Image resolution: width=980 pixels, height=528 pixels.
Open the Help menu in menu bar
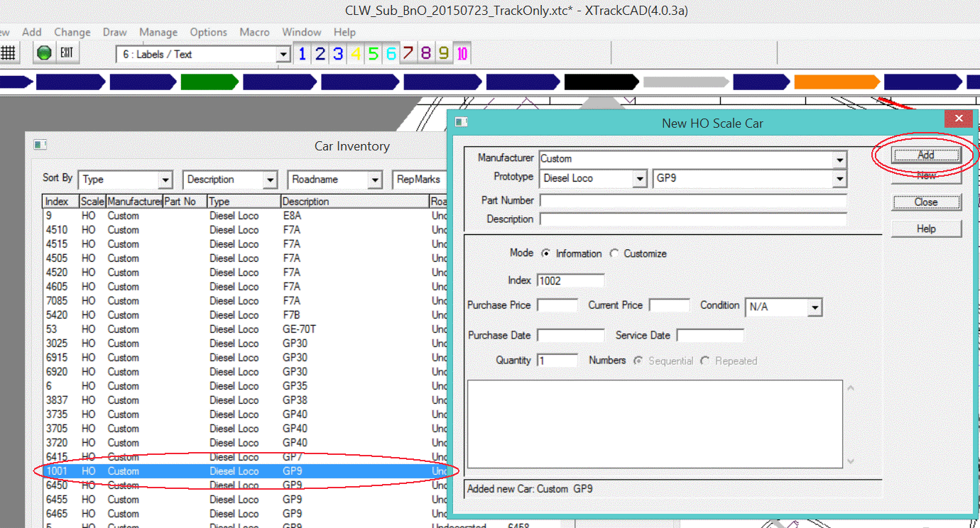(344, 32)
